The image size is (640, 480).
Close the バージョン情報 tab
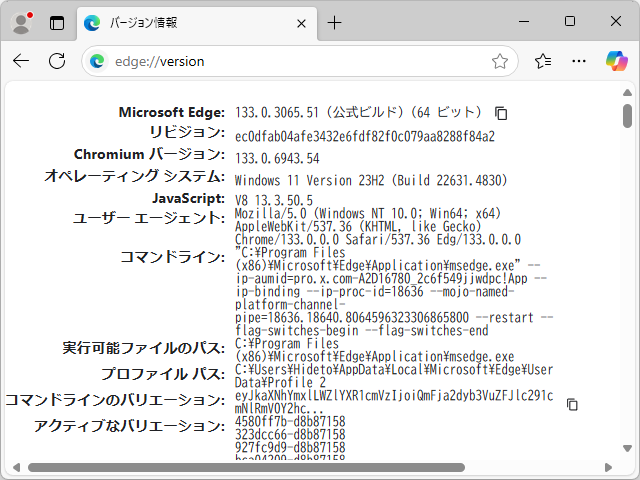pyautogui.click(x=301, y=24)
